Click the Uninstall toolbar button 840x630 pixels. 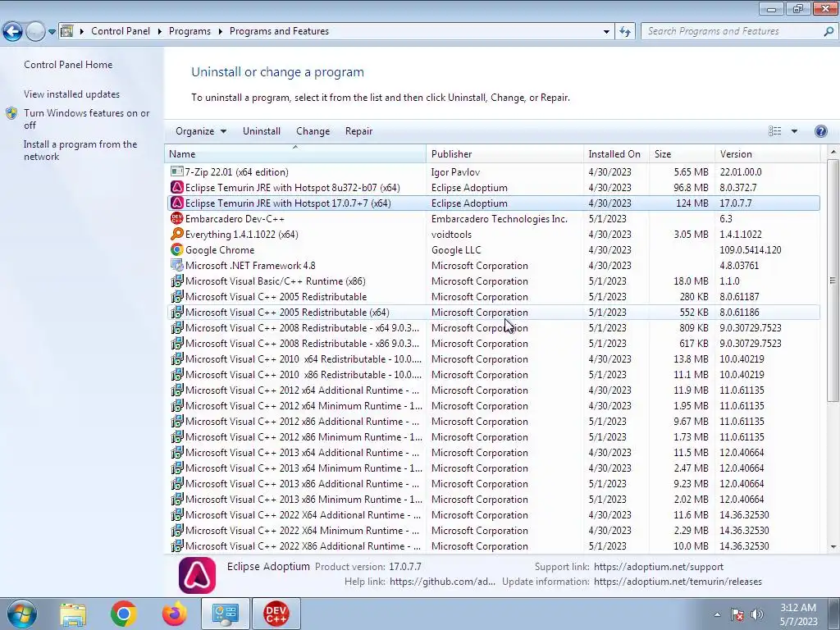262,131
